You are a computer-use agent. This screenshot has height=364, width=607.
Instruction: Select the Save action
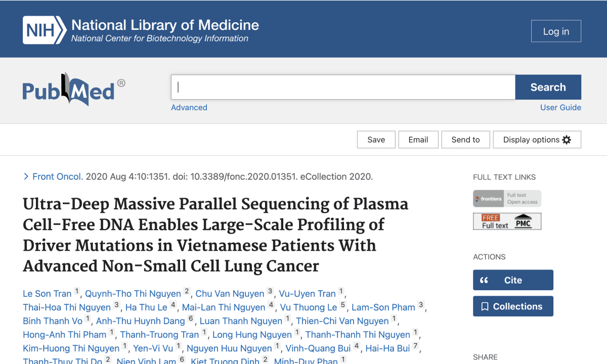tap(376, 140)
